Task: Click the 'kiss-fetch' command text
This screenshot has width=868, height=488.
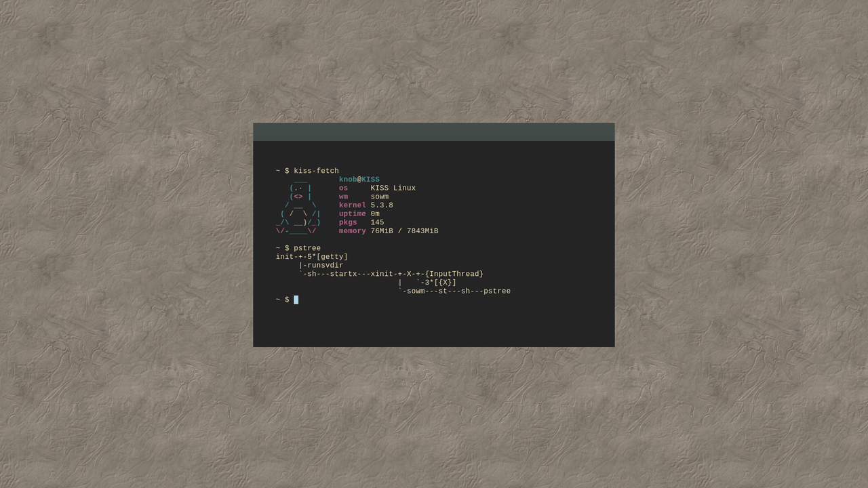Action: [x=316, y=171]
